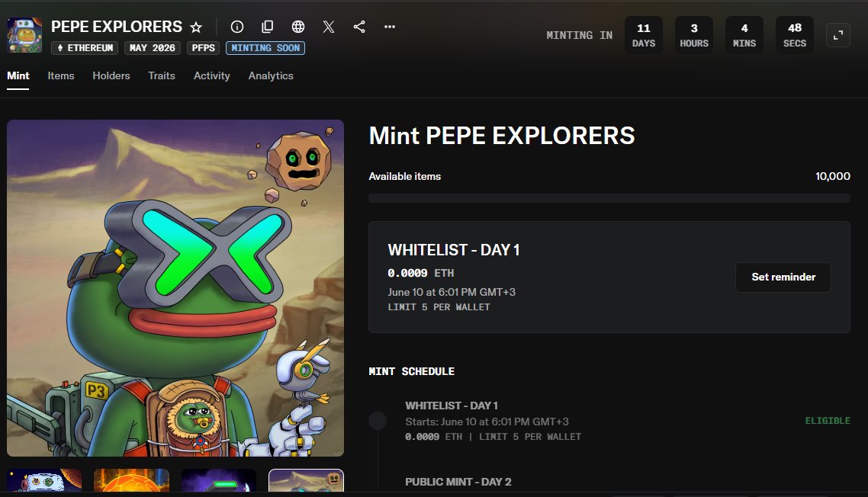The width and height of the screenshot is (868, 497).
Task: Click the 'Mint PEPE EXPLORERS' heading
Action: tap(502, 136)
